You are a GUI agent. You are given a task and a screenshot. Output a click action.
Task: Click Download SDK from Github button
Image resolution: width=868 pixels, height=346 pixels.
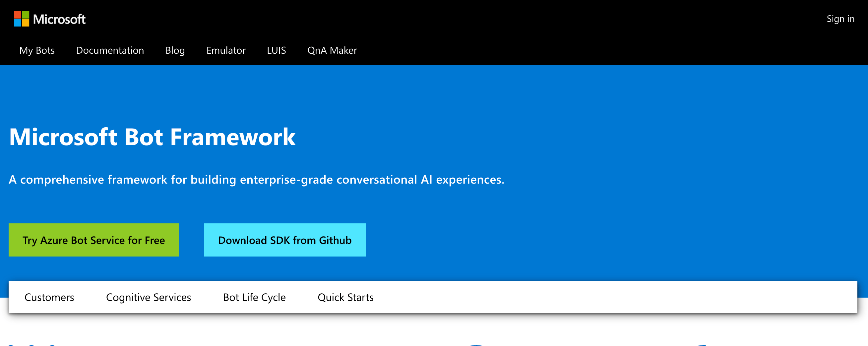(285, 240)
